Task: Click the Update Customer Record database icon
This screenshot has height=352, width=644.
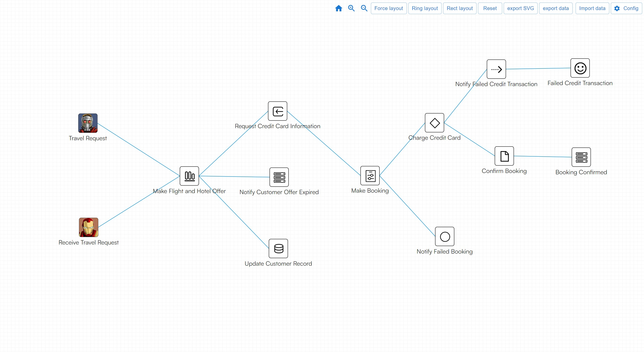Action: click(x=278, y=249)
